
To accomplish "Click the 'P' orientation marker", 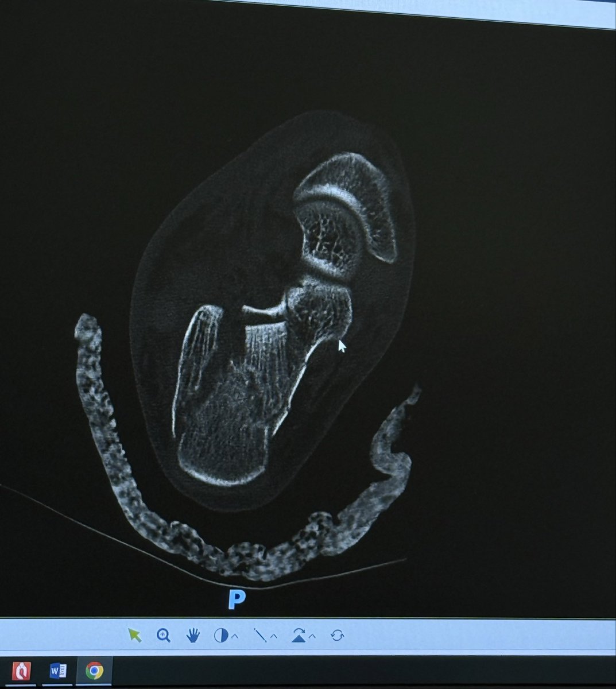I will [x=236, y=599].
